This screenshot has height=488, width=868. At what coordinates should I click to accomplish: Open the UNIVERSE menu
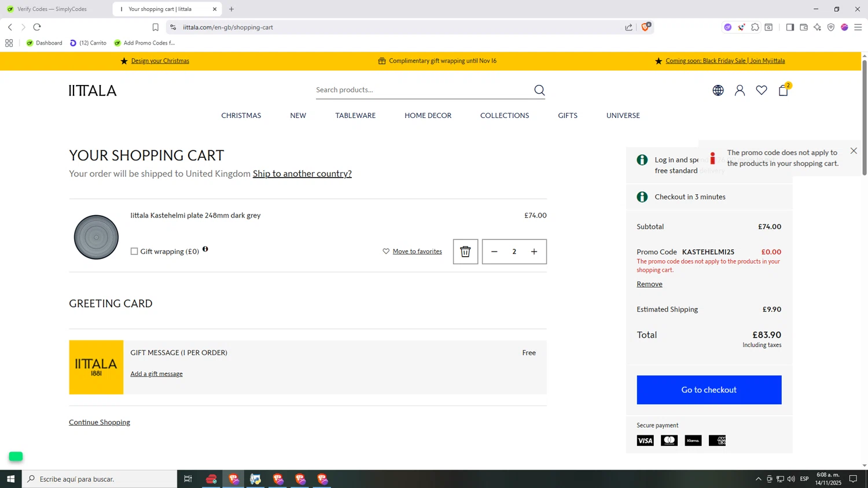tap(623, 116)
